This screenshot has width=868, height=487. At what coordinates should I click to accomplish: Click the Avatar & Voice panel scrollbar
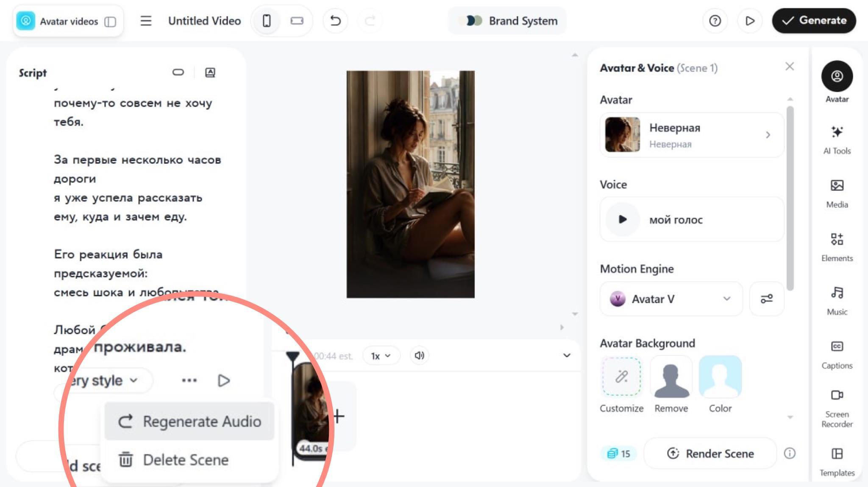click(x=790, y=198)
